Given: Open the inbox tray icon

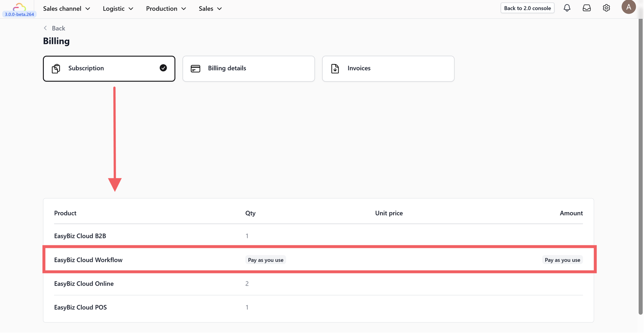Looking at the screenshot, I should pos(586,8).
